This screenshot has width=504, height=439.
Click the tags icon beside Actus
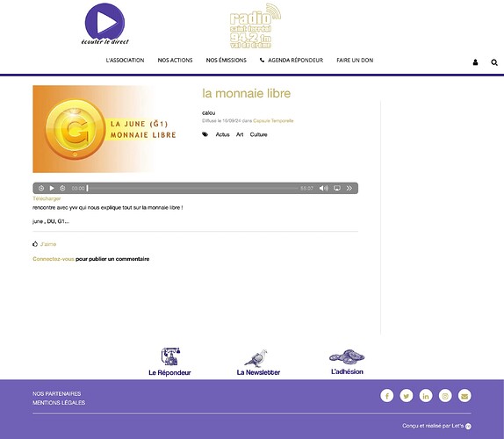tap(205, 134)
